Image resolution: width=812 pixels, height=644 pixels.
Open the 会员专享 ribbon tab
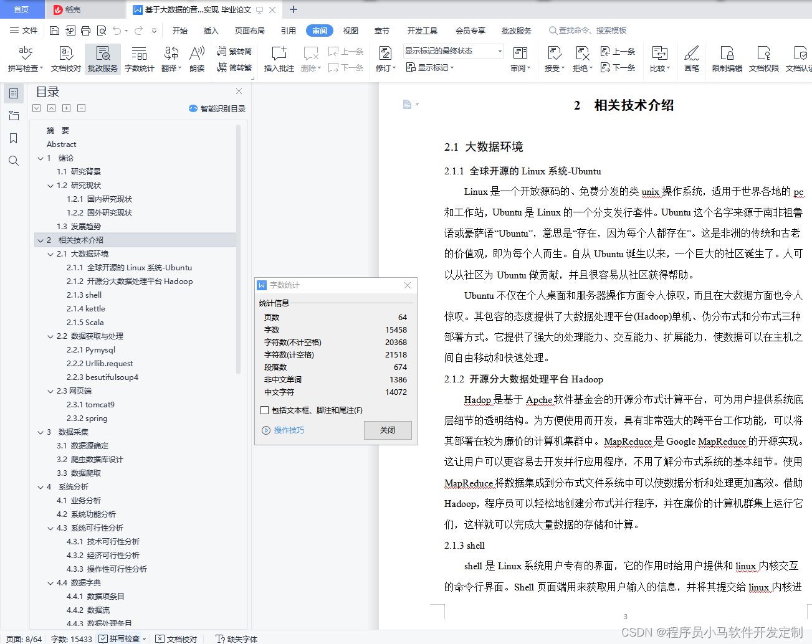(470, 31)
